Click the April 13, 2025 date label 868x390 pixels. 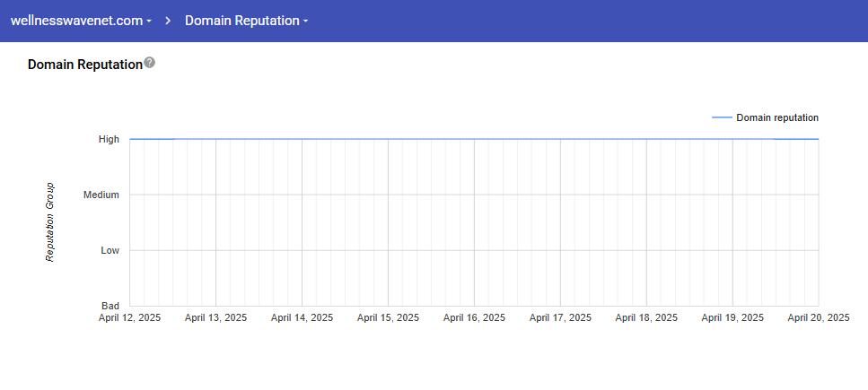215,317
